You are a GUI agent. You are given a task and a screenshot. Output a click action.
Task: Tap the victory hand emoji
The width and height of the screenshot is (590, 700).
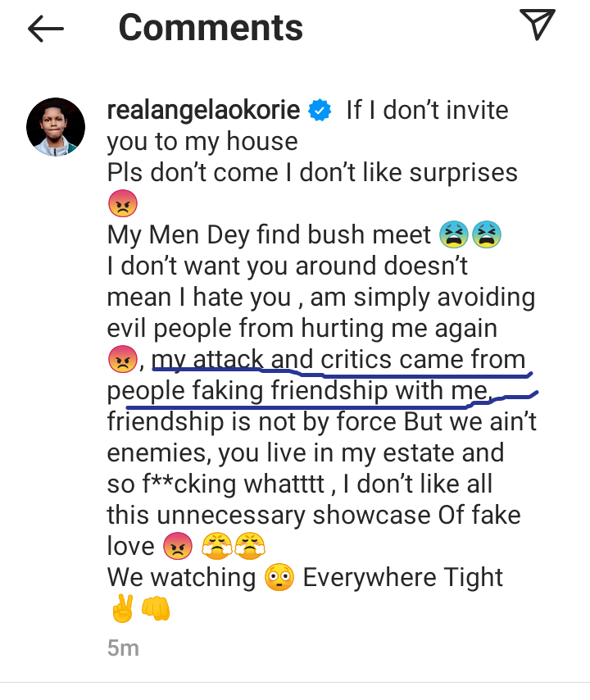123,609
